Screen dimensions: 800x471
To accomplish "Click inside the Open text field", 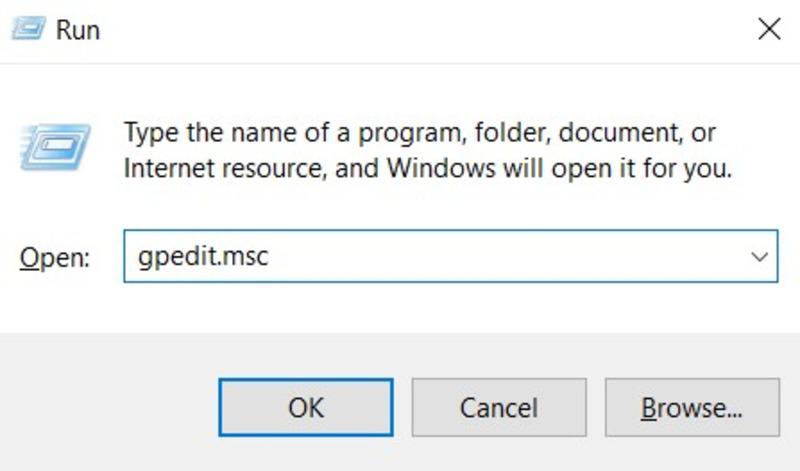I will coord(500,257).
